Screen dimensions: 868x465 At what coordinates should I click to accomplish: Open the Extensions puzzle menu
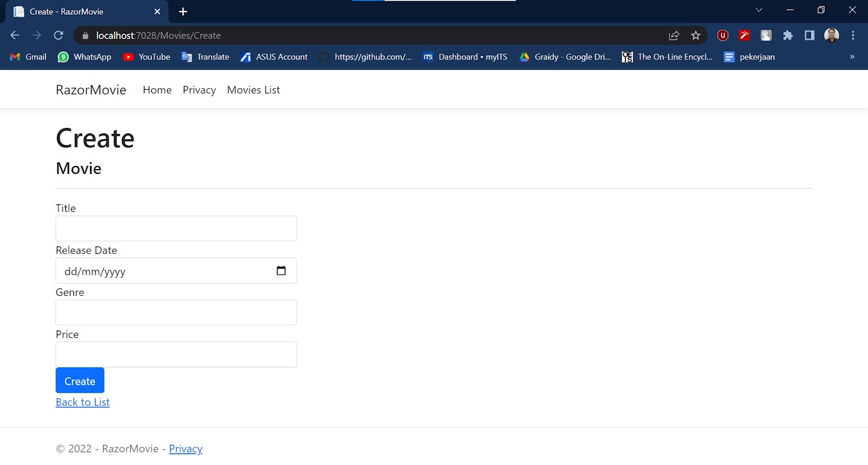pyautogui.click(x=788, y=35)
